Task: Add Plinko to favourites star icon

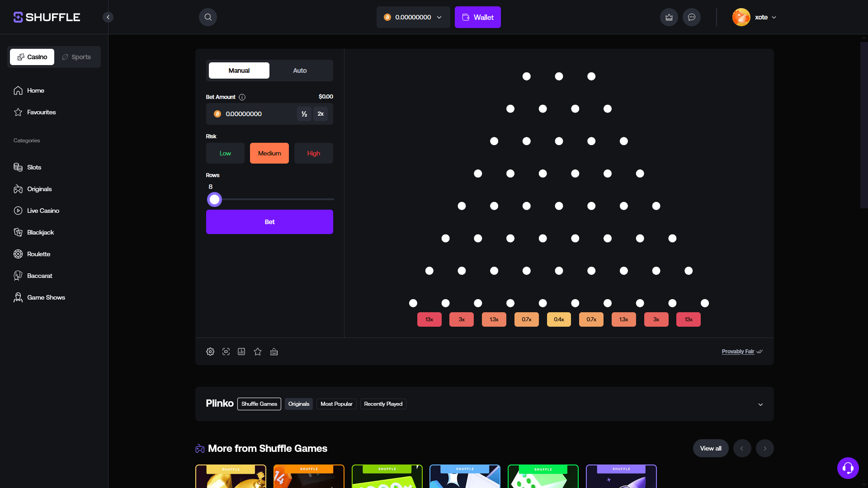Action: pos(258,352)
